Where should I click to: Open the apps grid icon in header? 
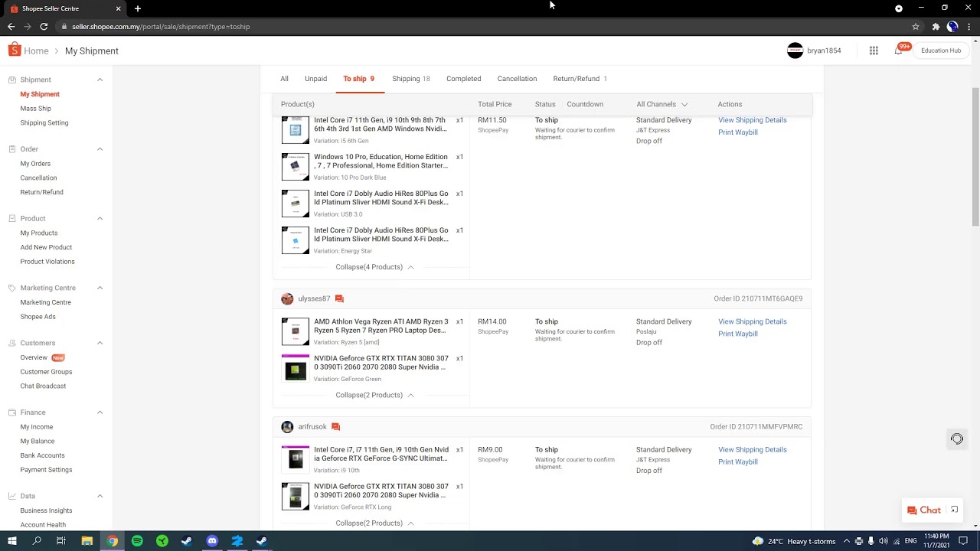874,51
